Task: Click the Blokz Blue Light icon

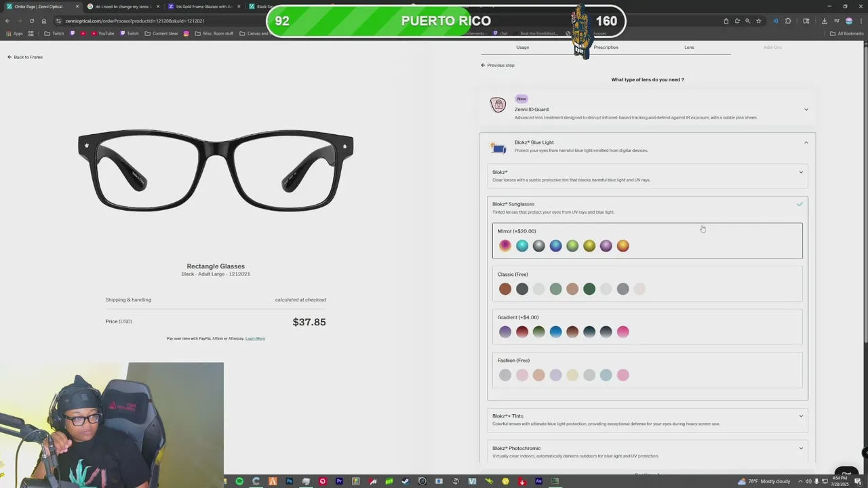Action: point(498,148)
